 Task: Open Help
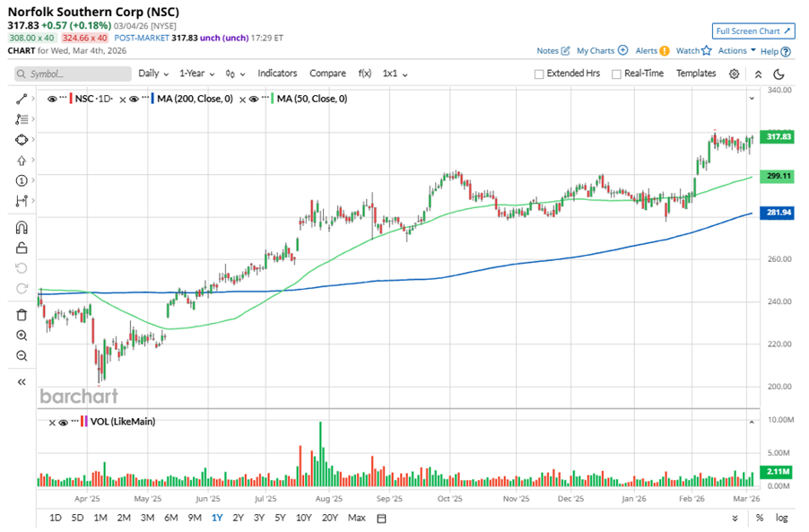[776, 51]
